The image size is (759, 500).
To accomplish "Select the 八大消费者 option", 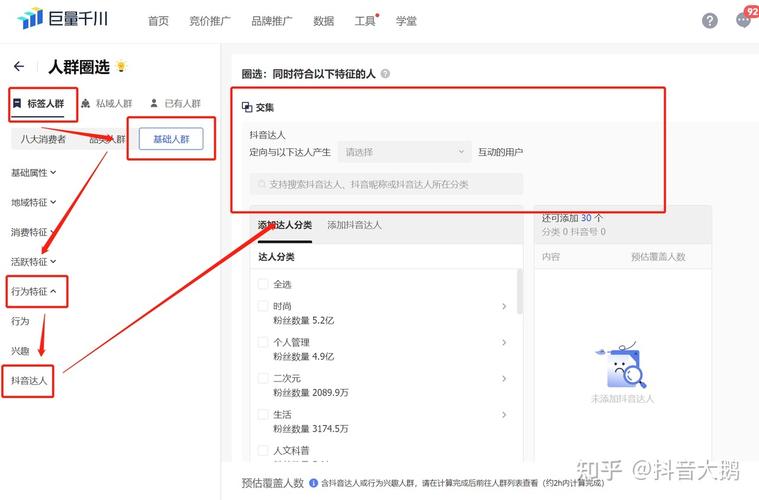I will 43,139.
